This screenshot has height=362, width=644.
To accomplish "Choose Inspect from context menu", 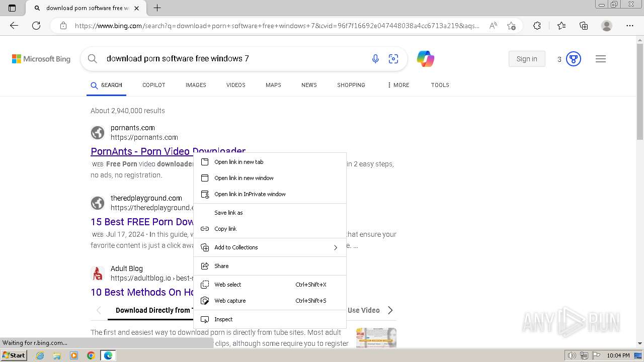I will 270,319.
